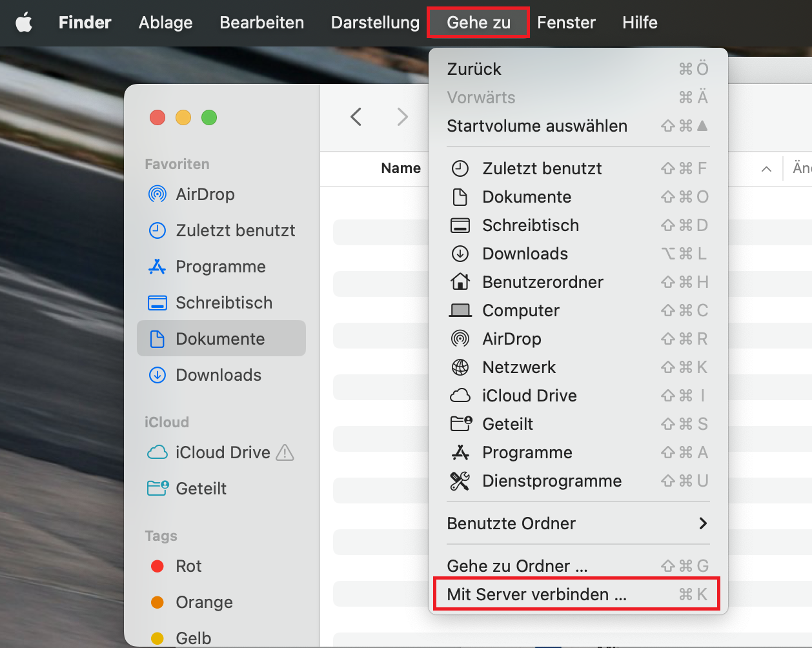812x648 pixels.
Task: Click the Gelb tag label
Action: coord(194,638)
